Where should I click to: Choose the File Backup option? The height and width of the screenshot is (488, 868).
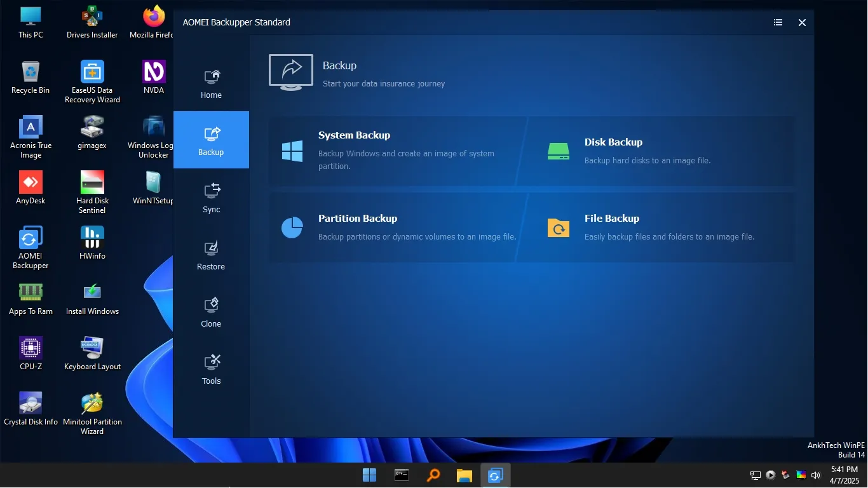(657, 227)
